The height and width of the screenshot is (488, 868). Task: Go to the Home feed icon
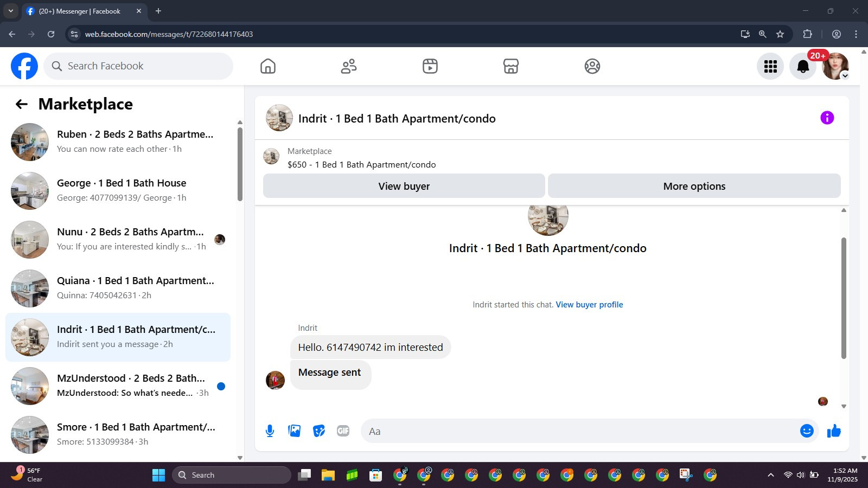[268, 66]
